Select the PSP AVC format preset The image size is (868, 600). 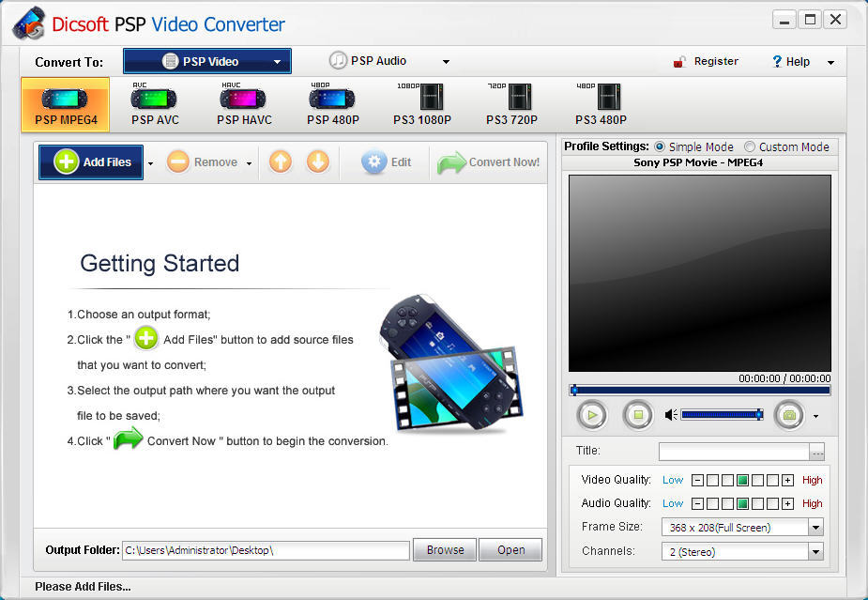click(x=153, y=103)
